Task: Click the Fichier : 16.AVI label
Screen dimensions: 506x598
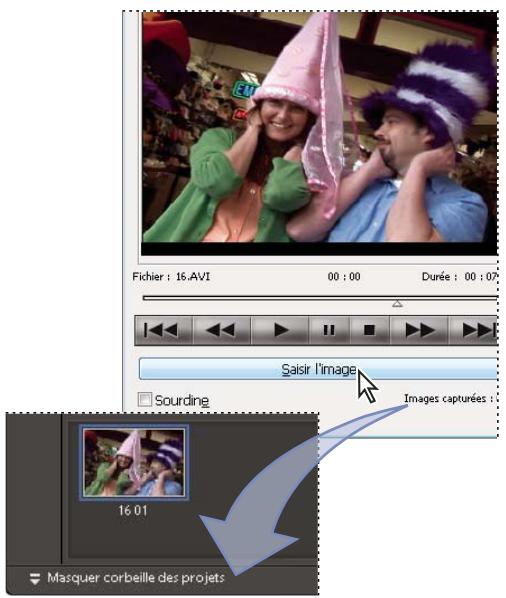Action: tap(171, 276)
